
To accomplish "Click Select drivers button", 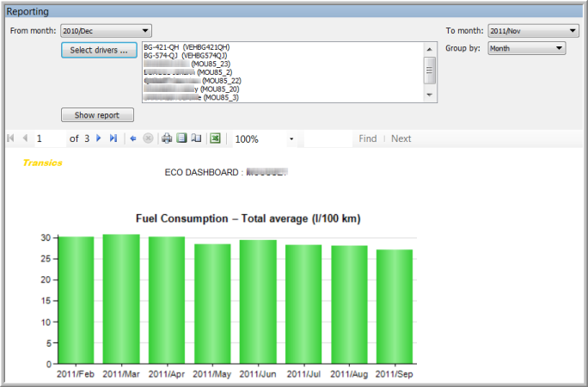I will pyautogui.click(x=99, y=50).
